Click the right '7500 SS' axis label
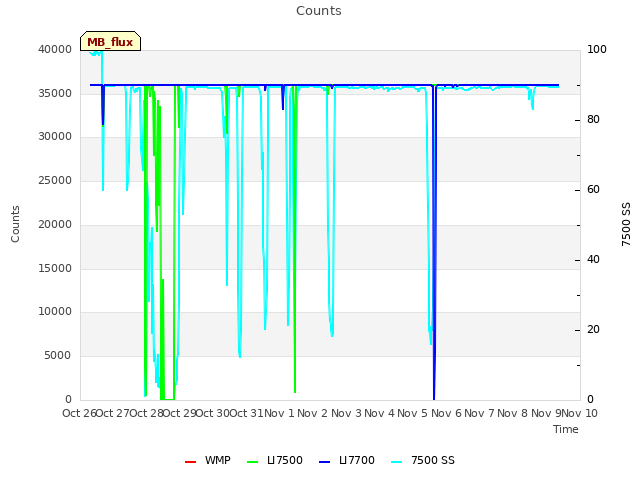This screenshot has height=480, width=640. [626, 224]
